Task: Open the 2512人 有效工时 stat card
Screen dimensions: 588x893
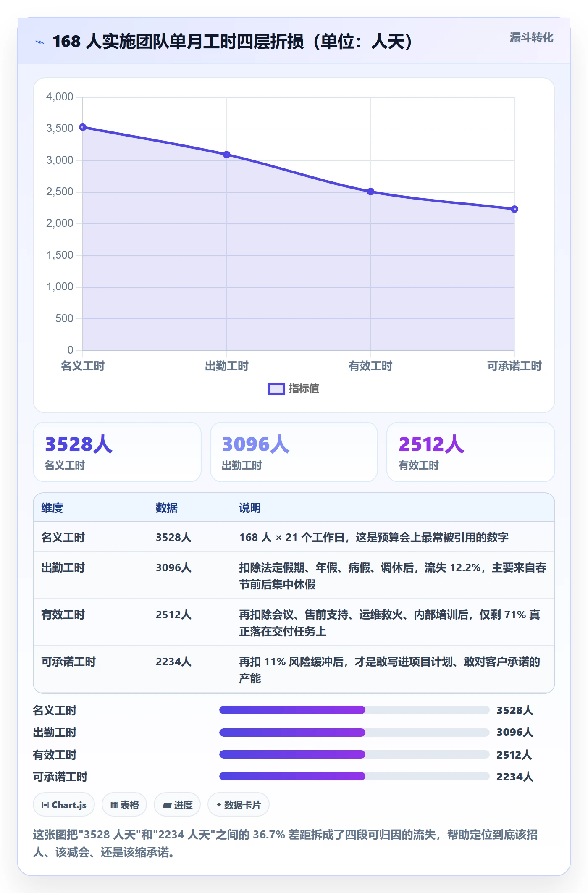Action: [470, 452]
